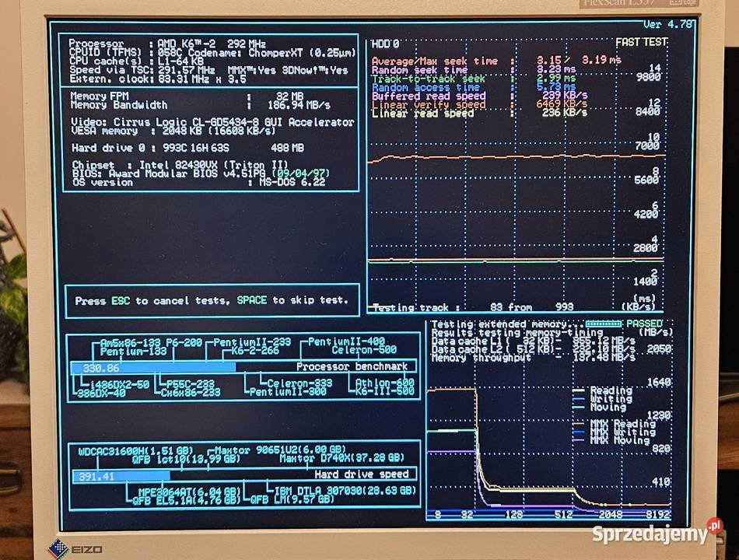Viewport: 739px width, 560px height.
Task: Click hard drive size '488 MB'
Action: (x=288, y=148)
